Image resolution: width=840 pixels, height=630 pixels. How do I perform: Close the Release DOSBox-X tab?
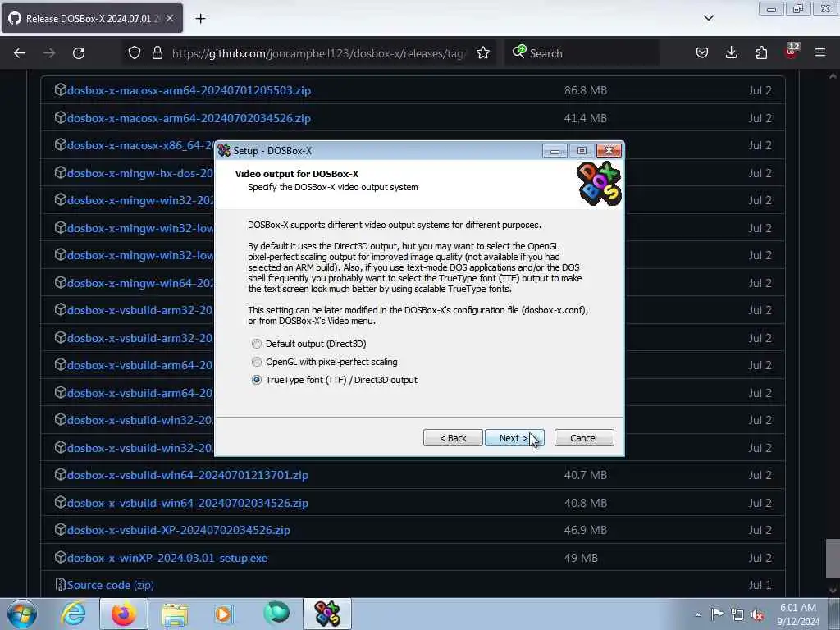click(x=170, y=18)
